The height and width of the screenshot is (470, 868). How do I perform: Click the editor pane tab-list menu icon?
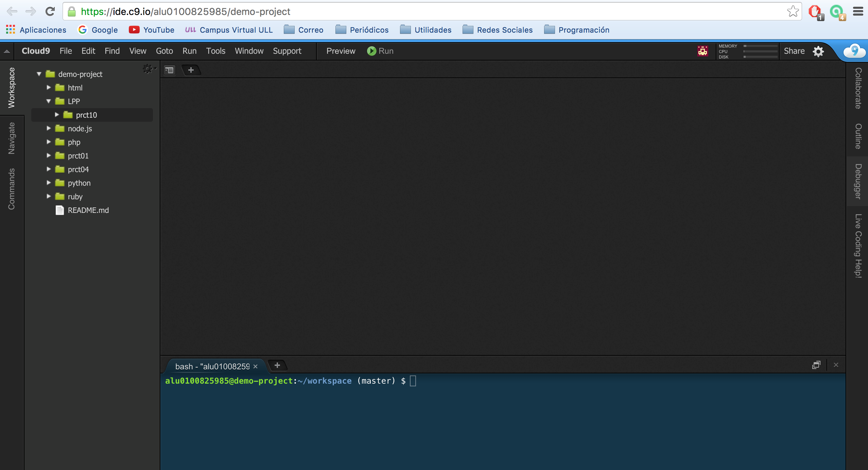point(169,70)
